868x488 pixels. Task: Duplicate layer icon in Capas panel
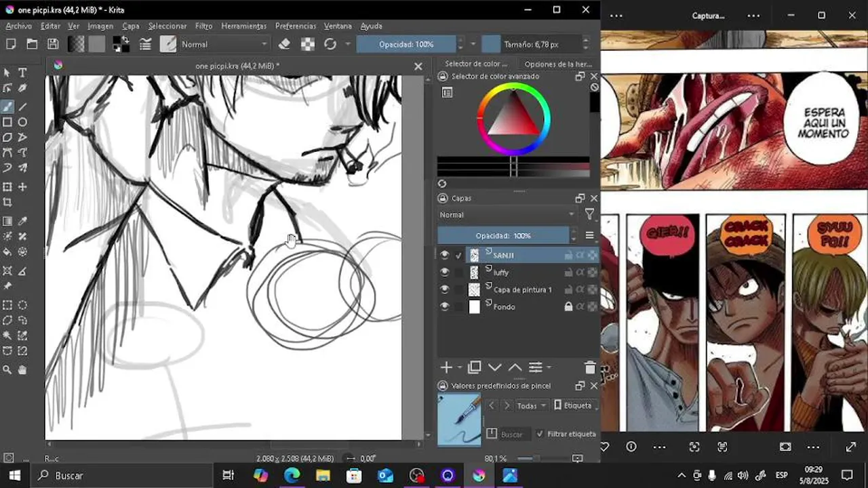[475, 367]
